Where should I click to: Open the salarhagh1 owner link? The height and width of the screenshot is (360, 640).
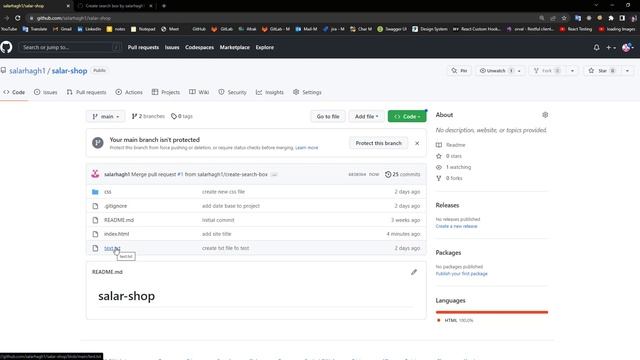[27, 71]
